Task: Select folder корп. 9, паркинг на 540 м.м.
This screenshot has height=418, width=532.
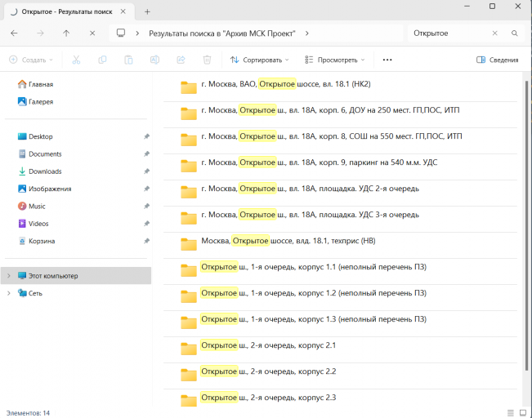Action: [x=340, y=166]
